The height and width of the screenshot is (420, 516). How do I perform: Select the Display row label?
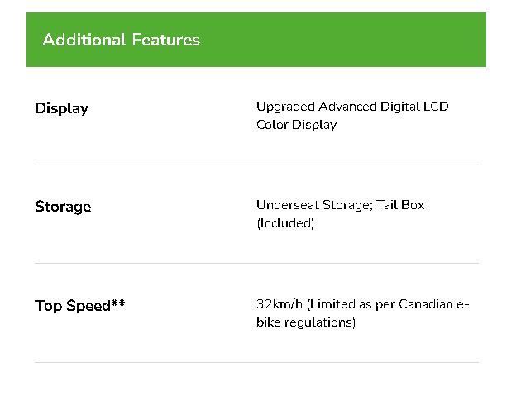coord(61,108)
